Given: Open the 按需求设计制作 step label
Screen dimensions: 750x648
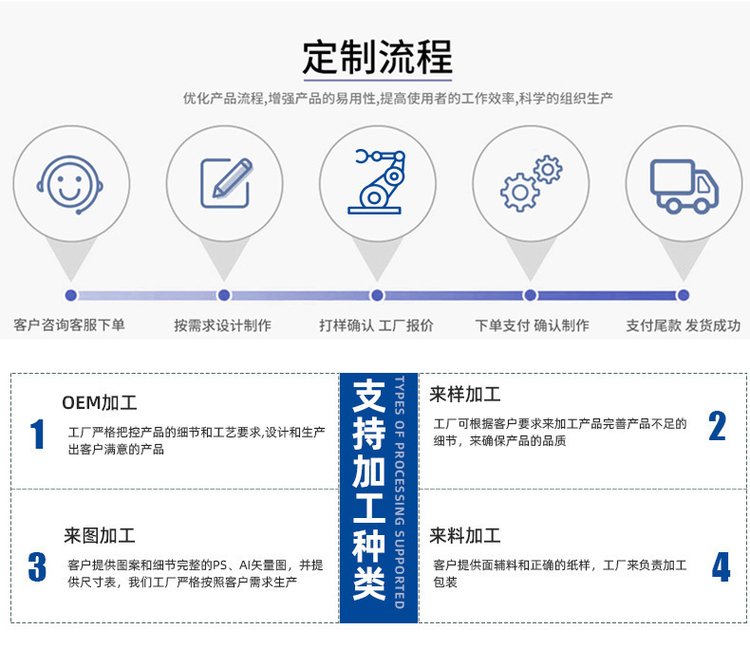Looking at the screenshot, I should 222,325.
